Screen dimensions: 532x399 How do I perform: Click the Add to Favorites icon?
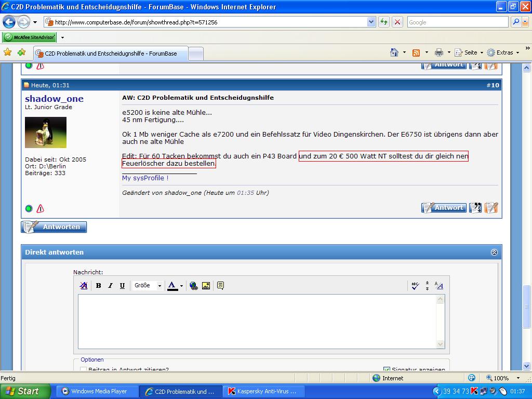tap(21, 52)
